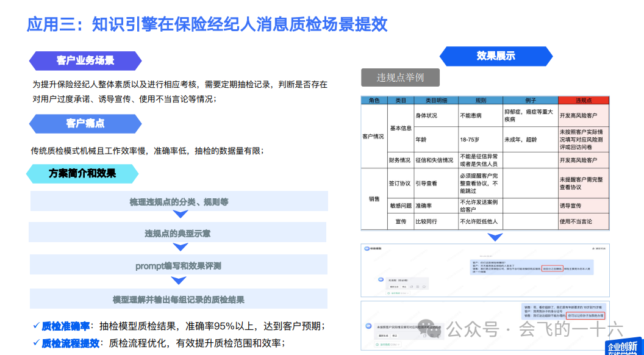
Task: Click the step 模型理解并输出每组记录的质检结果
Action: click(x=178, y=299)
